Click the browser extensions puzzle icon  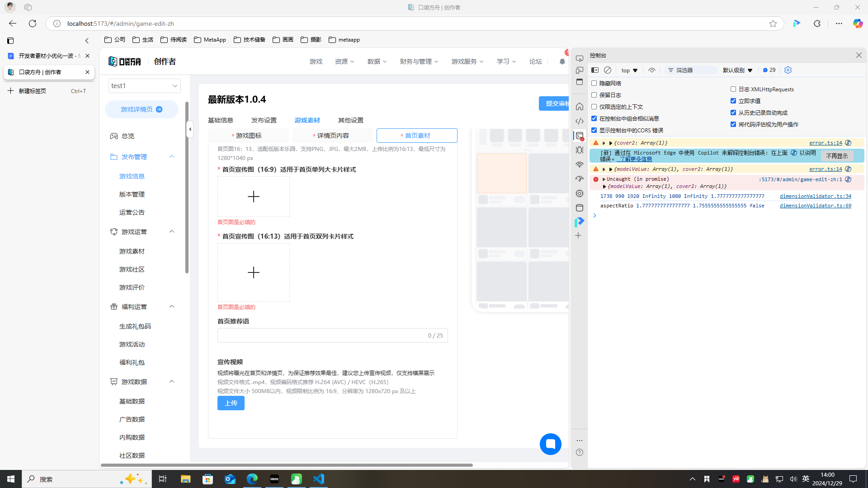pos(817,23)
